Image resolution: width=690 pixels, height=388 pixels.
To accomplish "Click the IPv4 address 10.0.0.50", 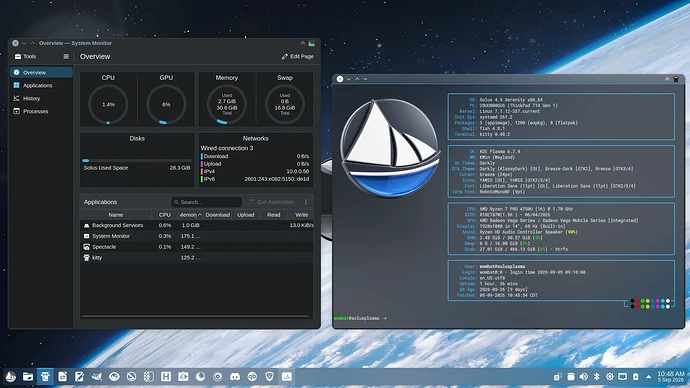I will (297, 171).
